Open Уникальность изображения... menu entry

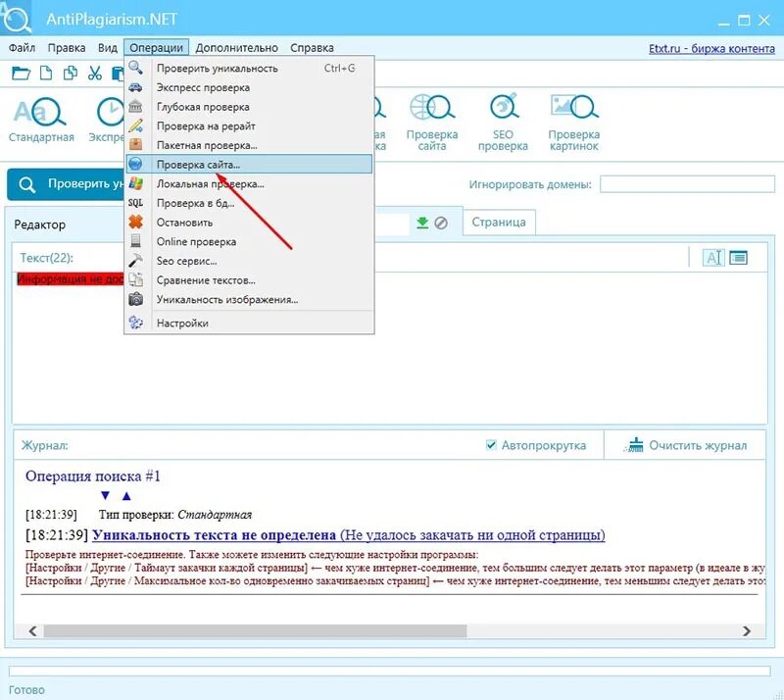pyautogui.click(x=249, y=299)
